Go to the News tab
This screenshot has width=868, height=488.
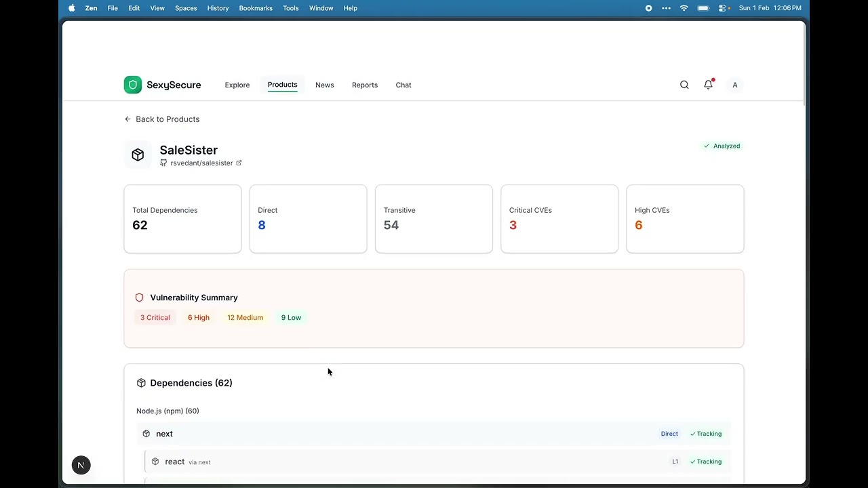pyautogui.click(x=324, y=85)
